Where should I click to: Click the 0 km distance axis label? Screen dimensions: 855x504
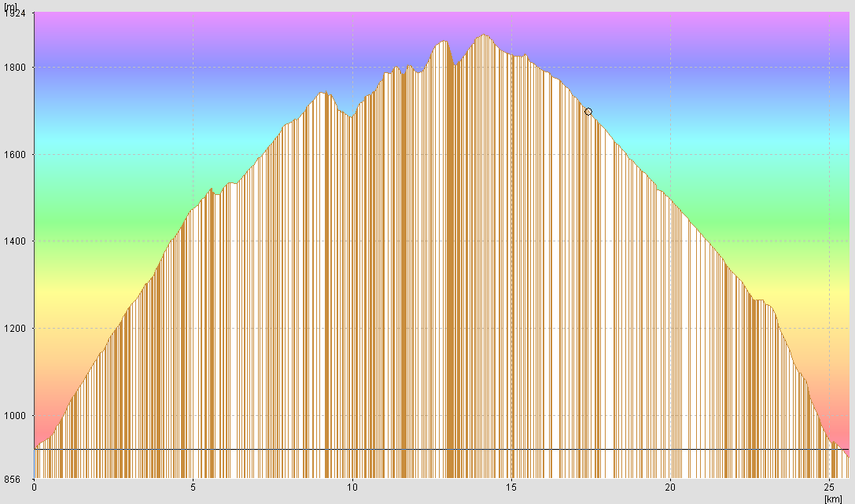tap(34, 487)
